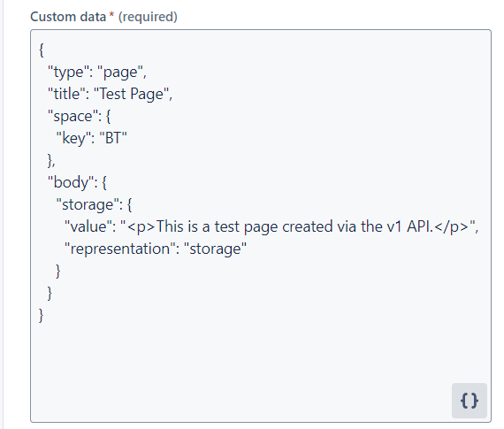This screenshot has width=504, height=429.
Task: Click the "space" key line
Action: [79, 116]
